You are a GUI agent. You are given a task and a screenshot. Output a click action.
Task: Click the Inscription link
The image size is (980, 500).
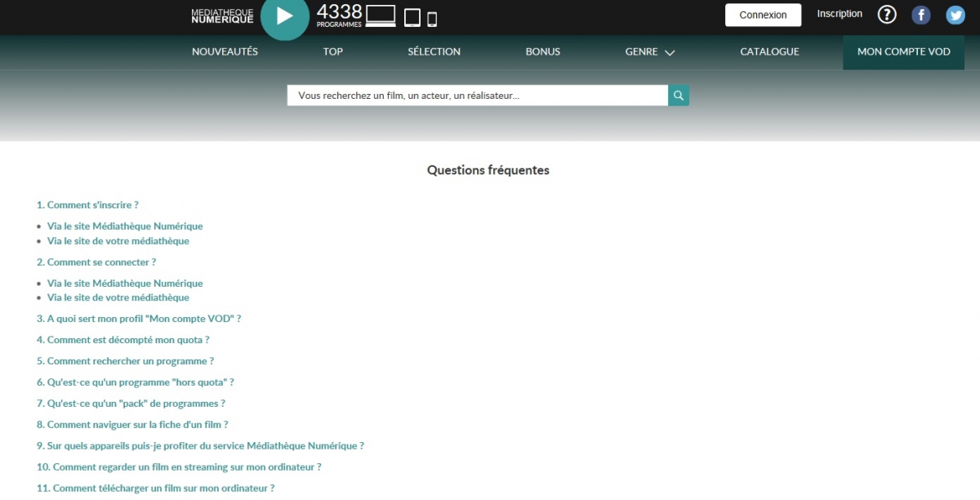(840, 14)
